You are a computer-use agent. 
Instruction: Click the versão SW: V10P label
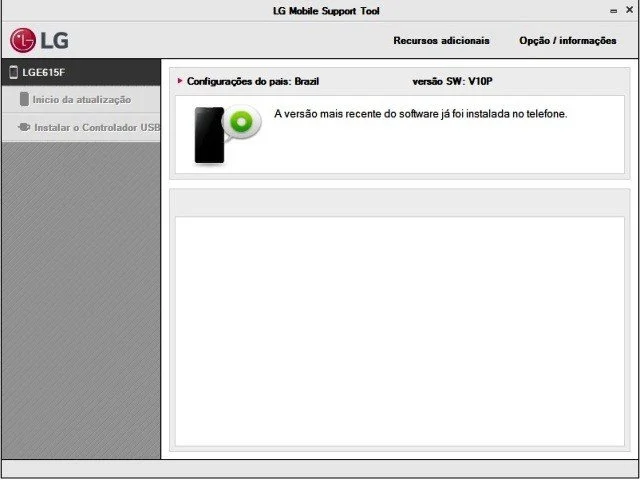point(452,81)
